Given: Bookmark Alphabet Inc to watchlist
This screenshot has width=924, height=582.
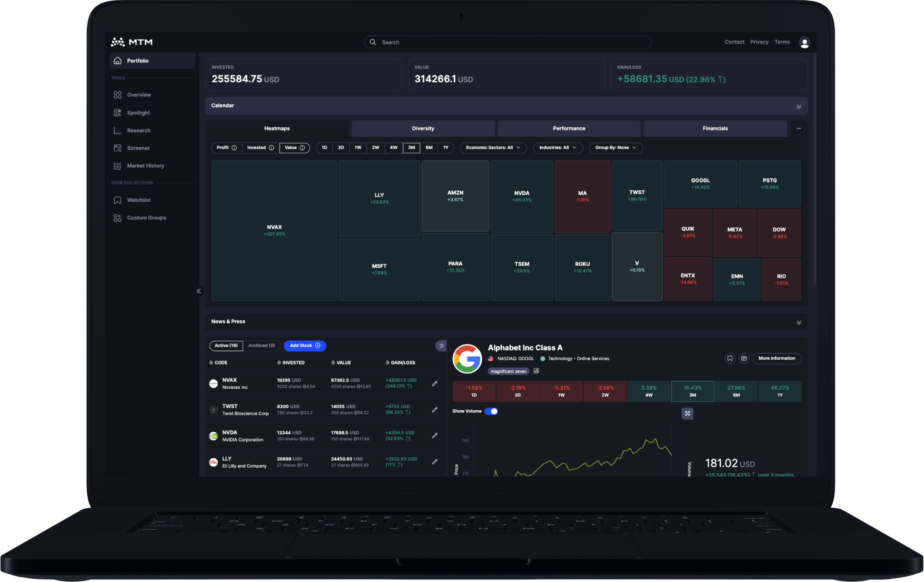Looking at the screenshot, I should coord(729,359).
